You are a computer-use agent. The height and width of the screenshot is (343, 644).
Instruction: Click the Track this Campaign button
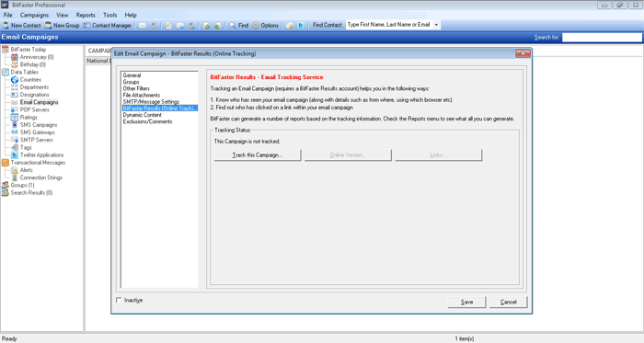258,155
